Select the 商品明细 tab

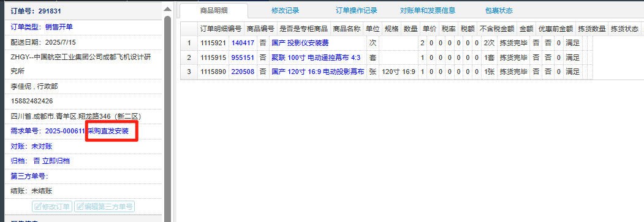(214, 10)
